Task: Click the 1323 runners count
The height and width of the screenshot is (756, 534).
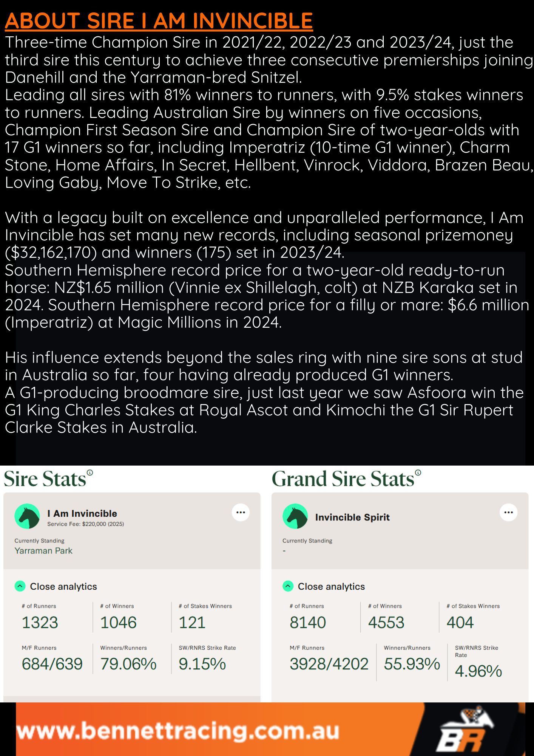Action: pos(40,623)
